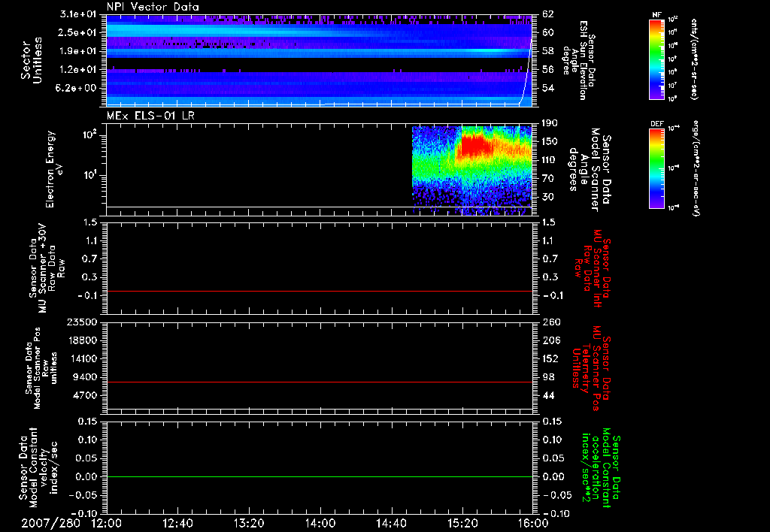Click the '44' telemetry tick value
This screenshot has height=532, width=770.
click(x=547, y=395)
